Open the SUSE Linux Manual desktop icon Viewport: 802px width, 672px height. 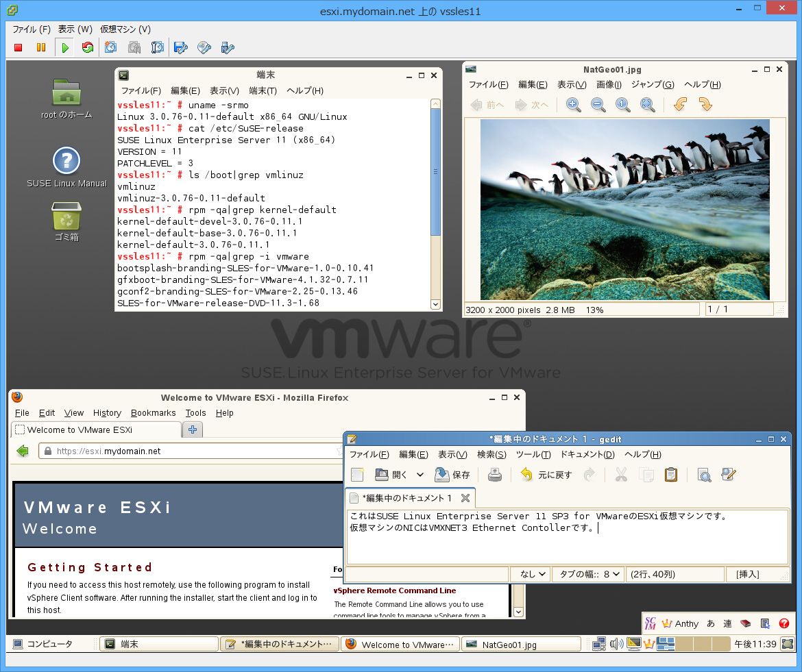(66, 167)
